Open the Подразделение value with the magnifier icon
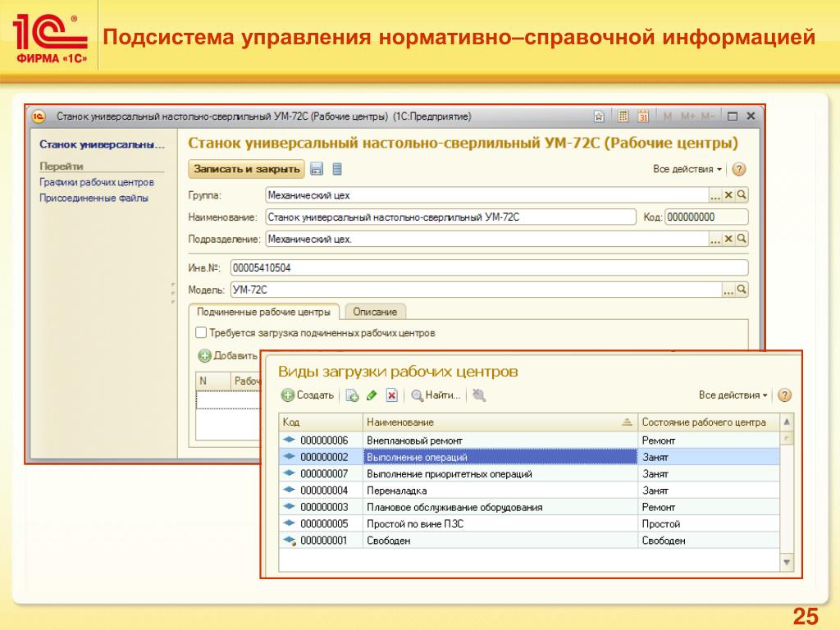 tap(742, 239)
